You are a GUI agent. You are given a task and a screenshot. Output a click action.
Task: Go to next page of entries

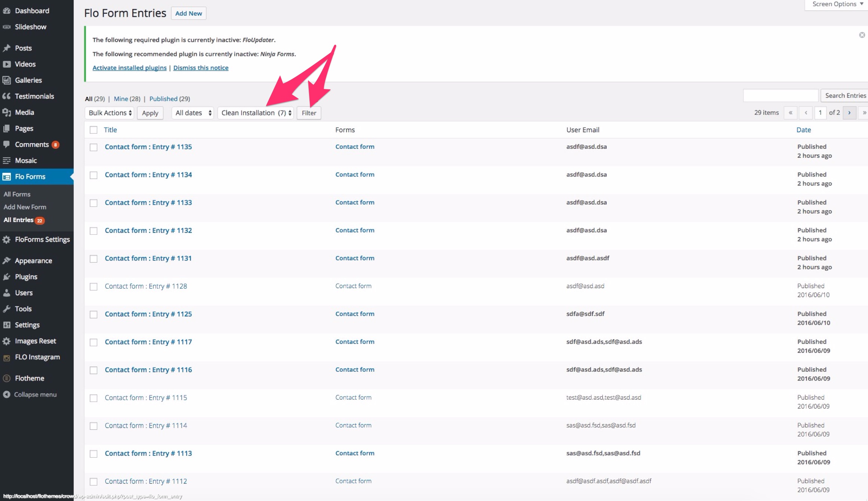849,113
